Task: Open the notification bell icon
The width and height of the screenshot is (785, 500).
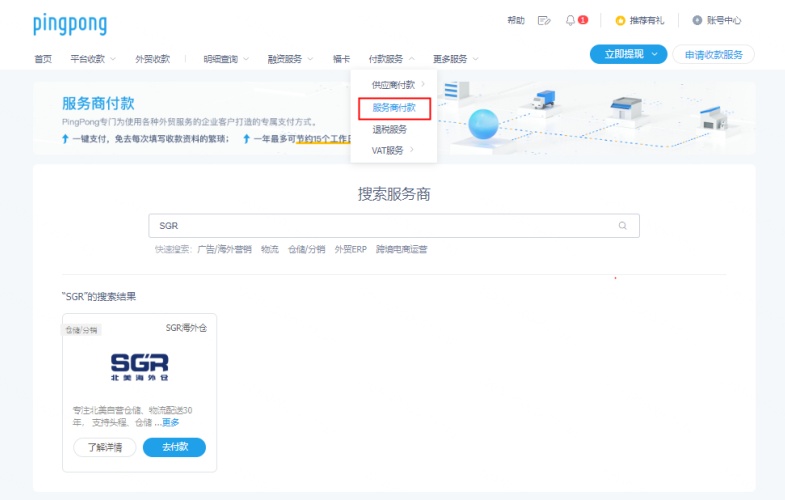Action: coord(570,21)
